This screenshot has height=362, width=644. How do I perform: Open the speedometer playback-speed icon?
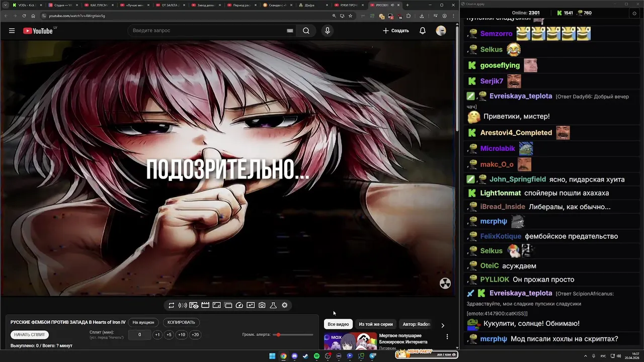point(239,305)
